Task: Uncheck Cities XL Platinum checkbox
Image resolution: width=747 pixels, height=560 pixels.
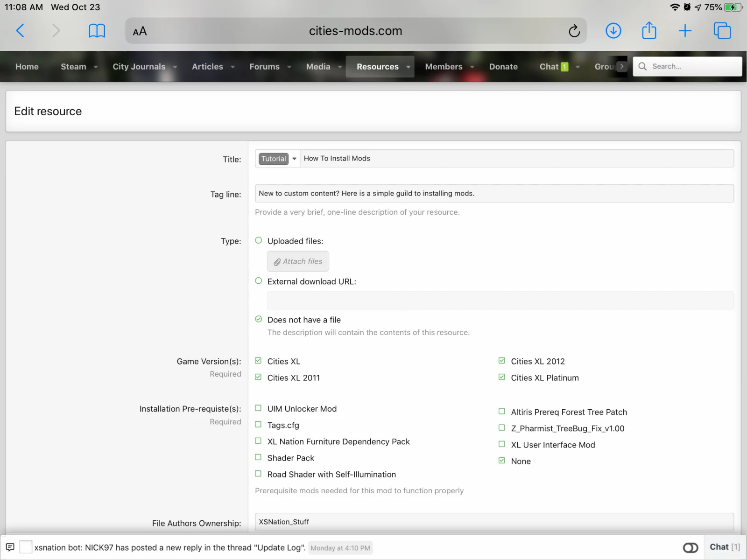Action: pos(502,377)
